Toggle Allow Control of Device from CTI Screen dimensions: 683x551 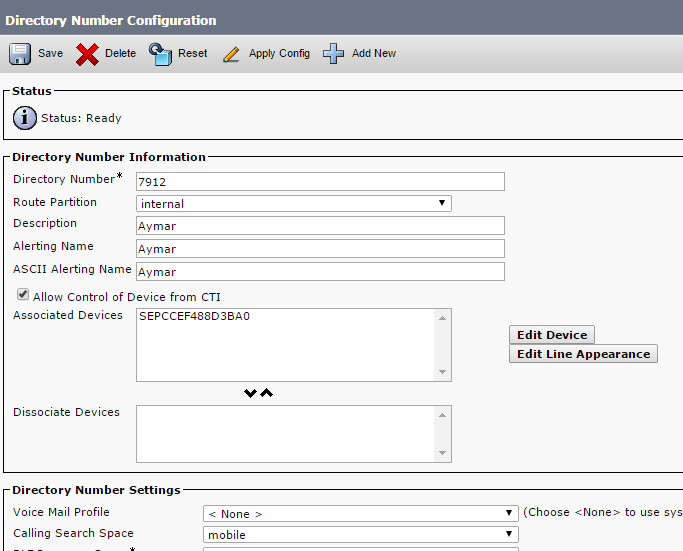coord(22,296)
